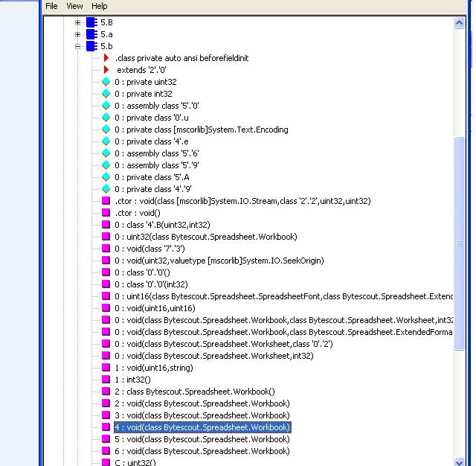The width and height of the screenshot is (476, 466).
Task: Select the "extends '2'.'0'" row
Action: (141, 70)
